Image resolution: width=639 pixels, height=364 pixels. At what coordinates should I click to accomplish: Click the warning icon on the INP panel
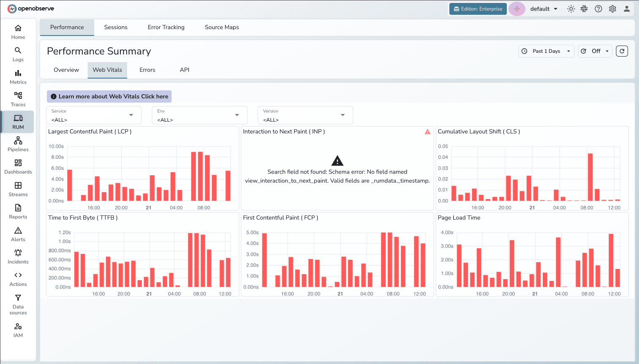coord(427,131)
